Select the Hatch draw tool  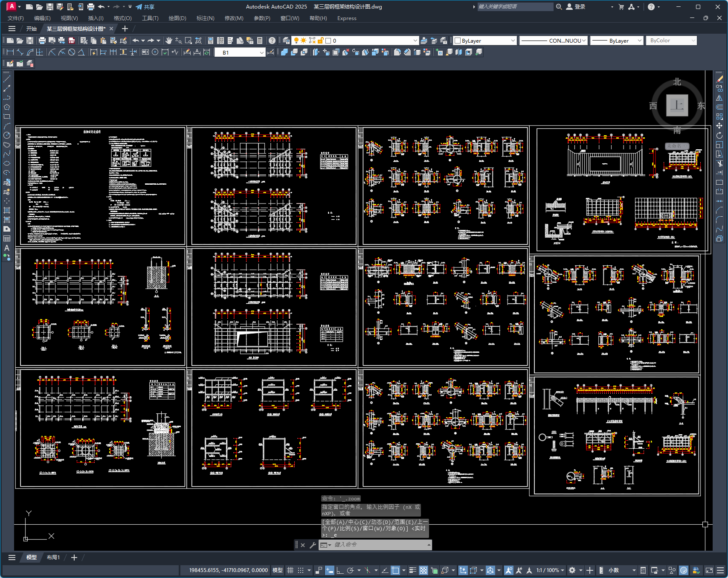(x=7, y=210)
